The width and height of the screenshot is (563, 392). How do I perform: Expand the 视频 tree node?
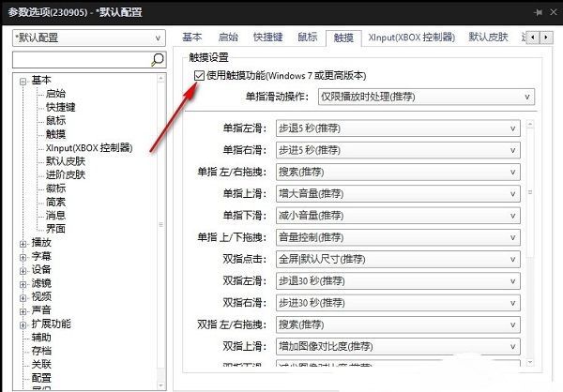(x=23, y=298)
